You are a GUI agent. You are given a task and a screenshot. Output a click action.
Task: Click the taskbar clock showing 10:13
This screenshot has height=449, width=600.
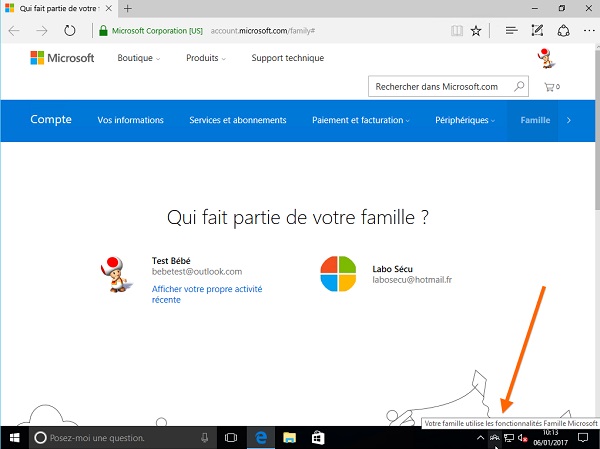(x=551, y=438)
